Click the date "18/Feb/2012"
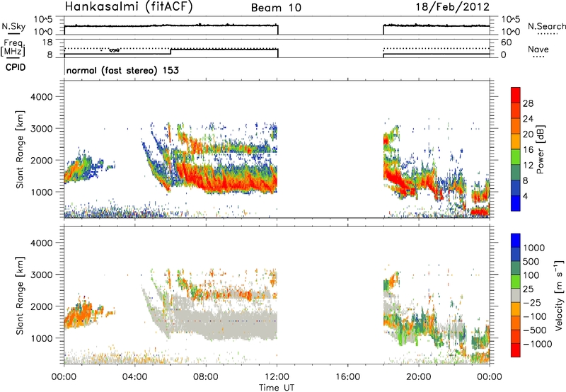Viewport: 566px width, 392px height. click(452, 7)
